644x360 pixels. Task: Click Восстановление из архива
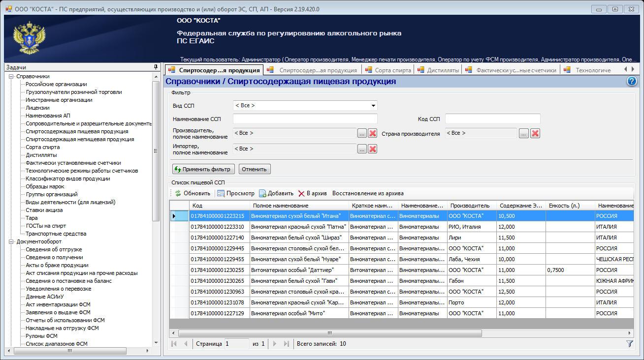tap(368, 193)
